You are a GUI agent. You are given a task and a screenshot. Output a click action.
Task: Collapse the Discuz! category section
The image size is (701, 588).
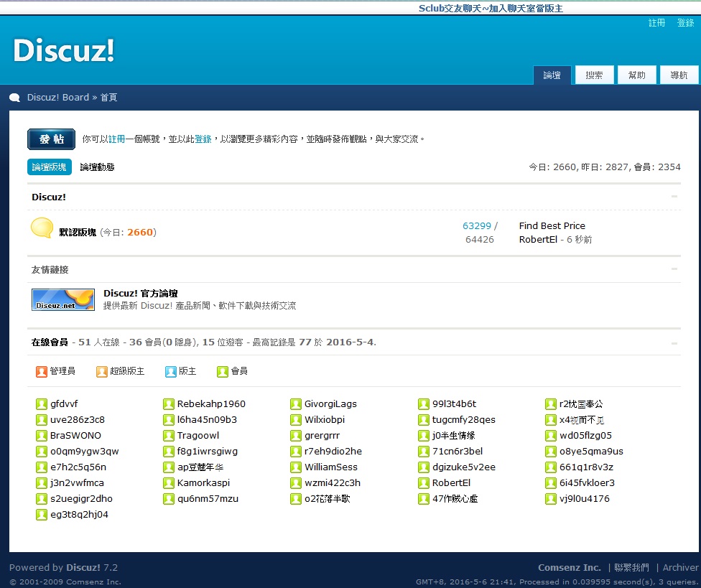tap(674, 197)
